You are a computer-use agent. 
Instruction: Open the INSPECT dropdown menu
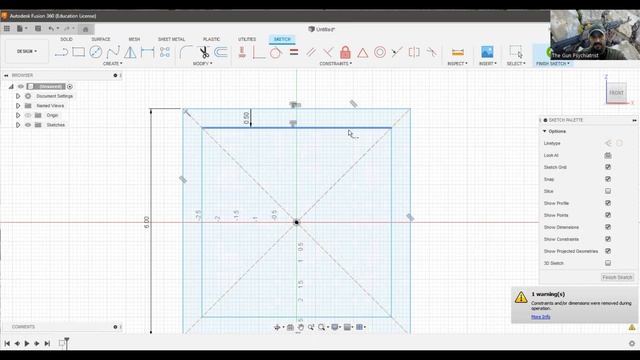coord(458,64)
